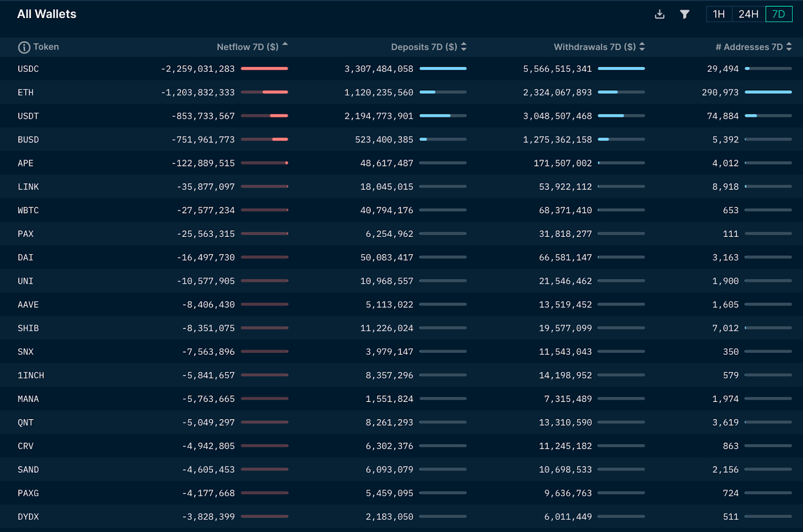Screen dimensions: 803x532
Task: Select the DAI token
Action: (x=26, y=257)
